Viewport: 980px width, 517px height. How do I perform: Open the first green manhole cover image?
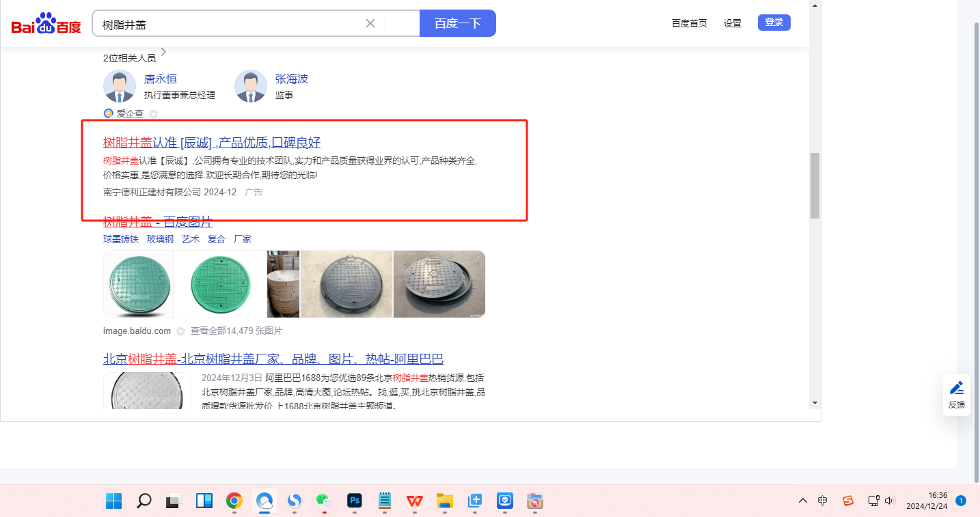tap(138, 284)
